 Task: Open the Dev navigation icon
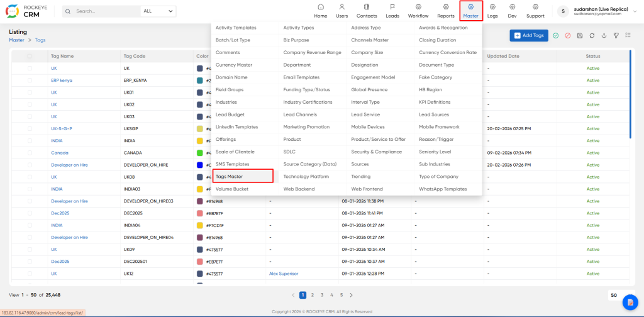click(512, 7)
